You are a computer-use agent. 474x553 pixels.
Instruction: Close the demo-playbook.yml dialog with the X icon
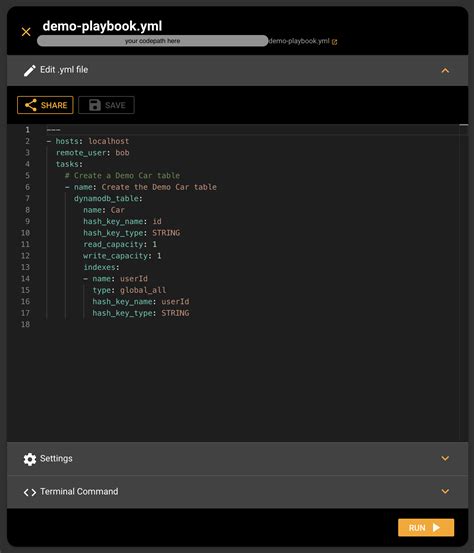26,32
